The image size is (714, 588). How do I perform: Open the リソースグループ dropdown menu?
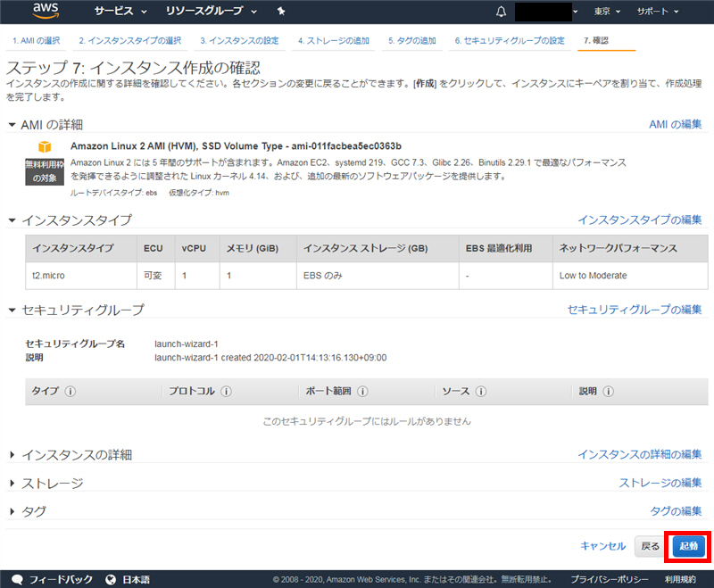(212, 12)
